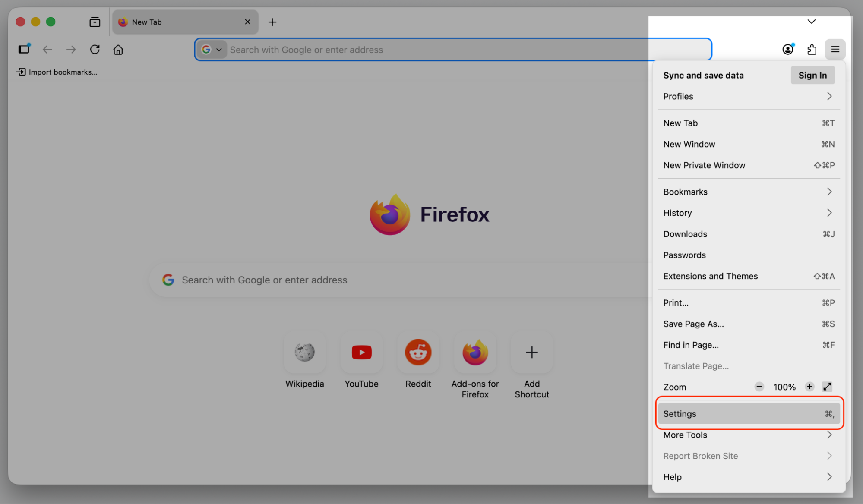The height and width of the screenshot is (504, 863).
Task: Open Settings from the menu
Action: (x=749, y=414)
